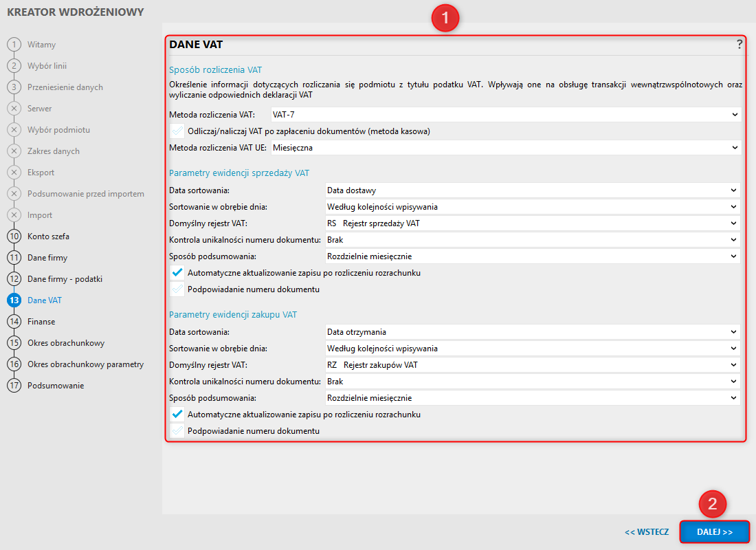756x550 pixels.
Task: Click step 10 circle icon for Konto szefa
Action: pyautogui.click(x=14, y=236)
